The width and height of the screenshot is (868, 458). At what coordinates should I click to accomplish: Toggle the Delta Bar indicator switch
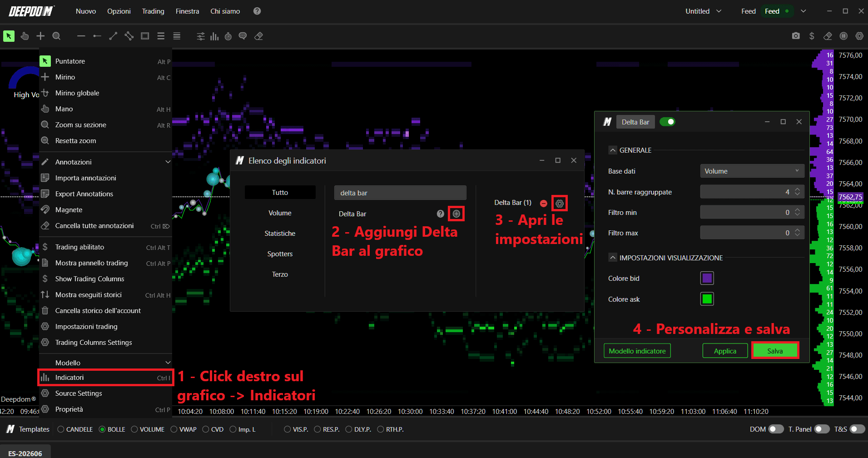point(667,122)
